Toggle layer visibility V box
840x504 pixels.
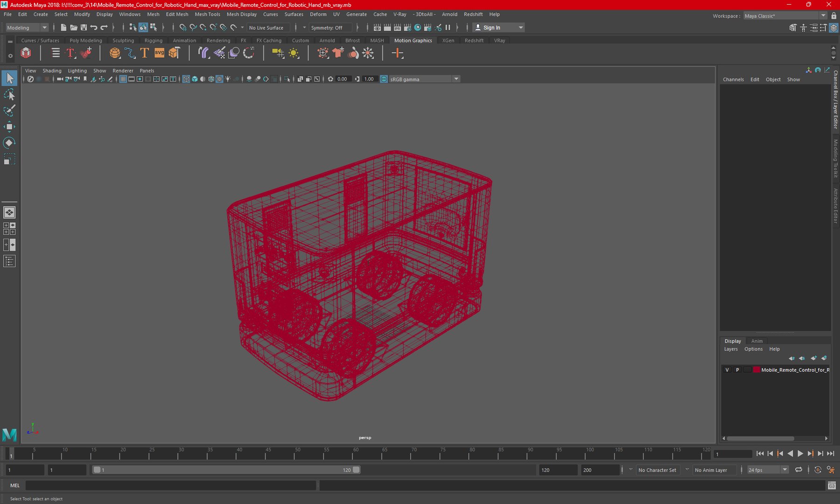(727, 370)
